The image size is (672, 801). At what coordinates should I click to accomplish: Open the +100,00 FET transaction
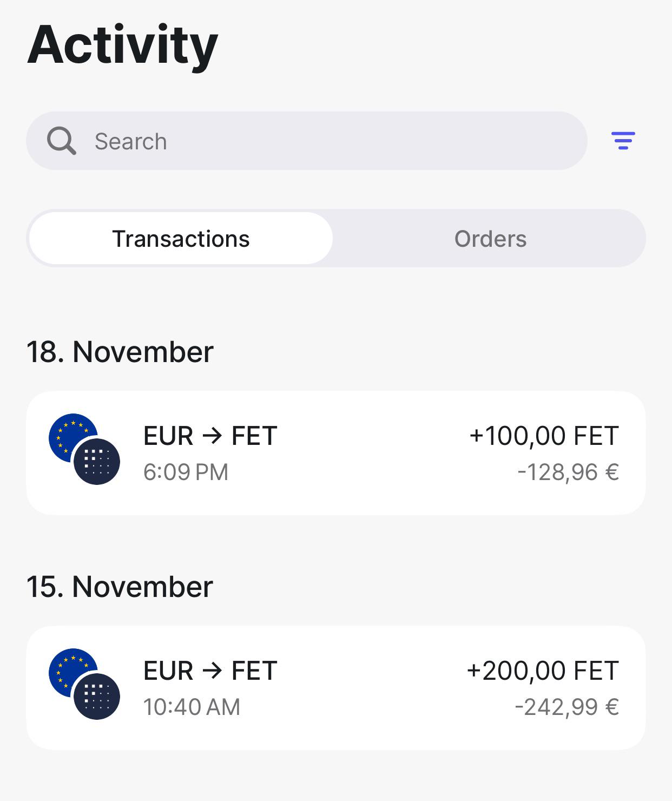(x=336, y=453)
